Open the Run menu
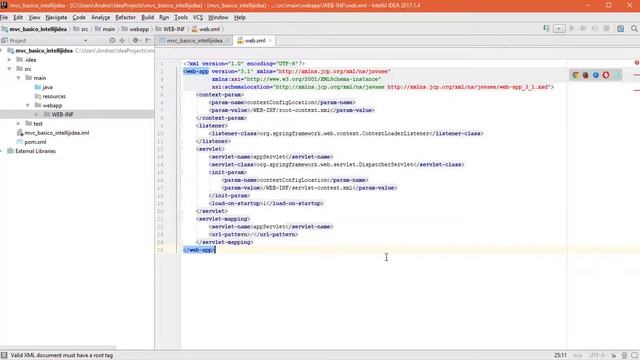 (x=164, y=18)
